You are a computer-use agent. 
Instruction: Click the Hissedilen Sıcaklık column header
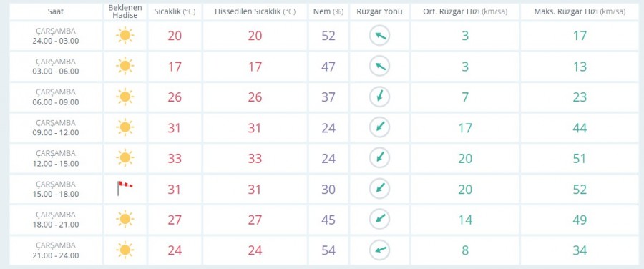255,12
